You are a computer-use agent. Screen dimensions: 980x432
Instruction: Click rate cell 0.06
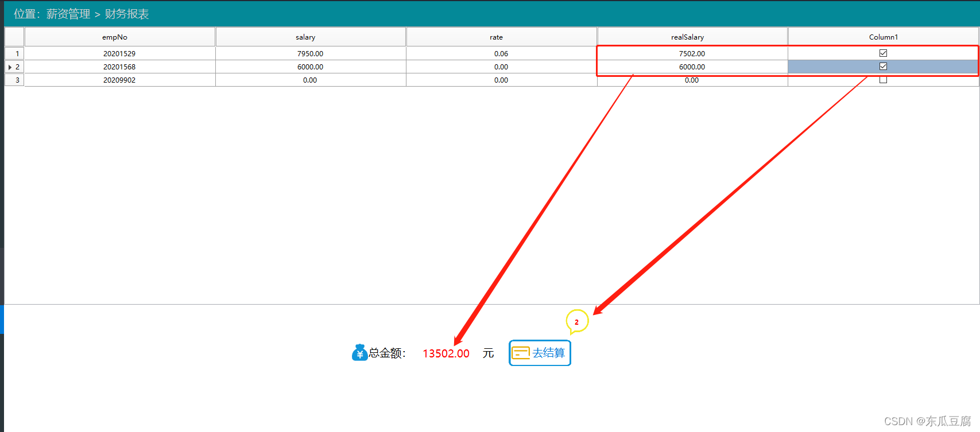[x=502, y=53]
